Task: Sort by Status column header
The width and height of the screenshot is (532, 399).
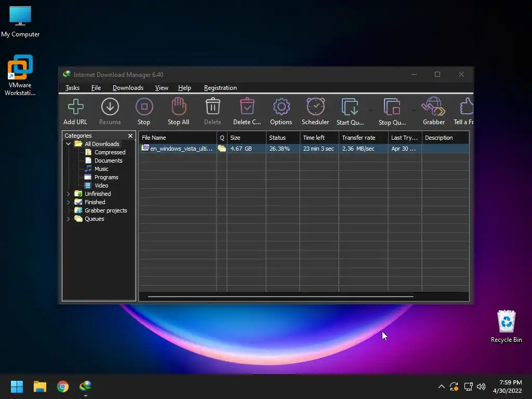Action: pos(283,138)
